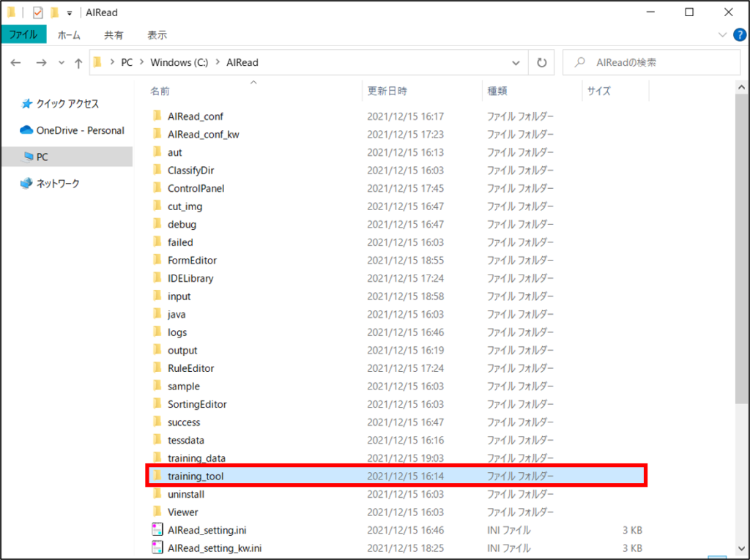Click the ClassifyDir folder icon
Screen dimensions: 750x560
click(x=157, y=170)
